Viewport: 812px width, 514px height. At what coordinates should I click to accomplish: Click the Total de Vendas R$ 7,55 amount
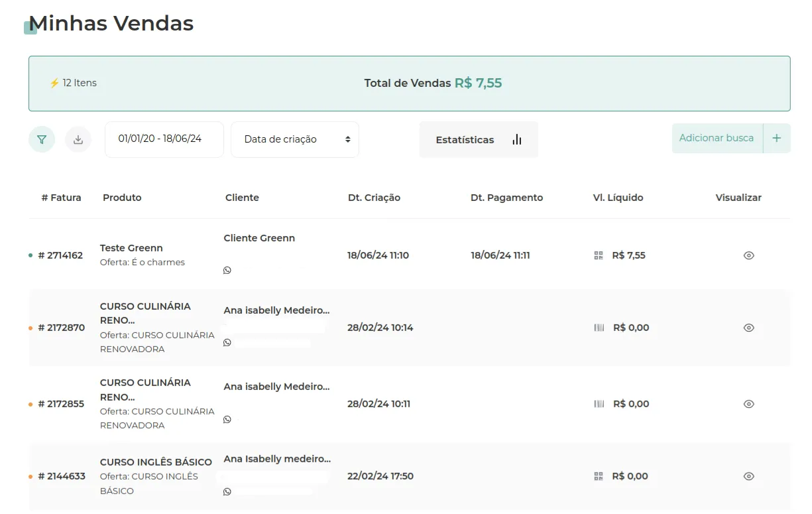(478, 84)
